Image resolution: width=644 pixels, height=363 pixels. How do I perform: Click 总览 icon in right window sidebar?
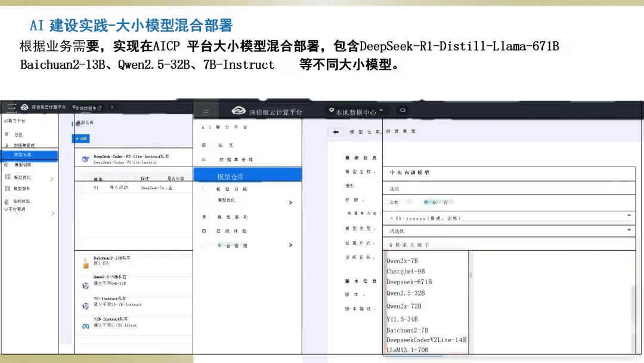click(204, 145)
